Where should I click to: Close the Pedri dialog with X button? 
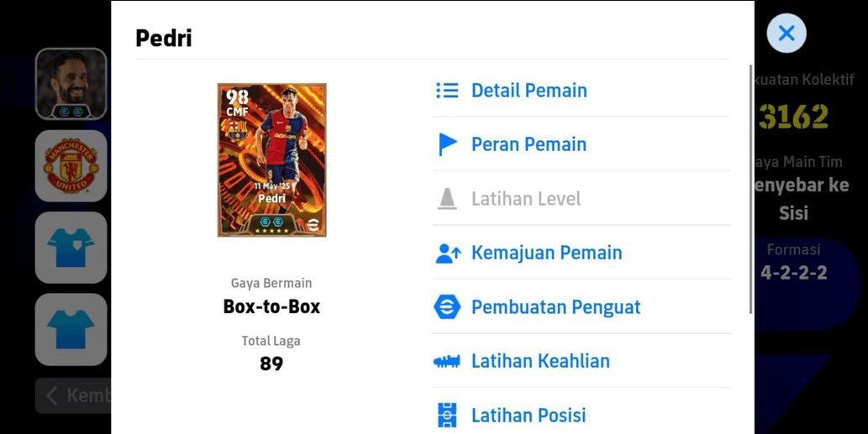tap(786, 34)
